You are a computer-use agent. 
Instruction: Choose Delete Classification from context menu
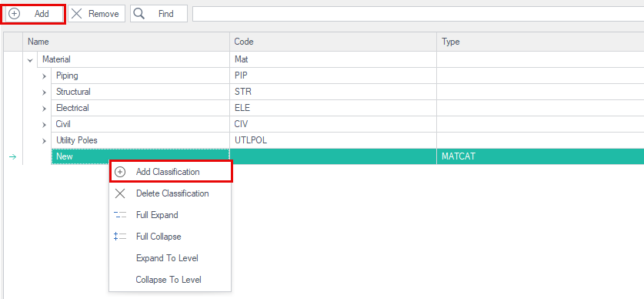[171, 193]
